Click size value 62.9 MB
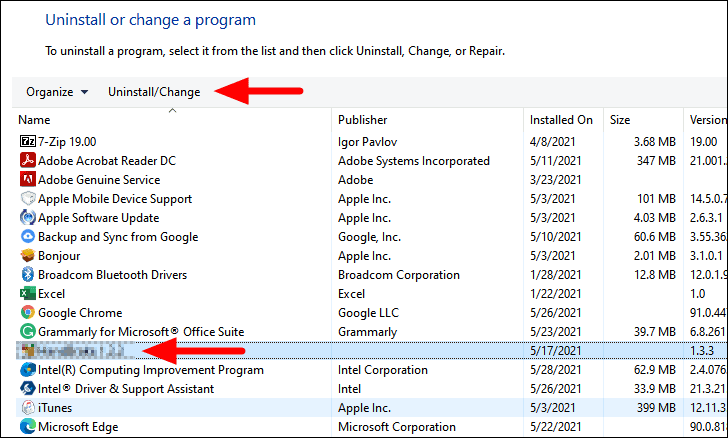 click(655, 370)
